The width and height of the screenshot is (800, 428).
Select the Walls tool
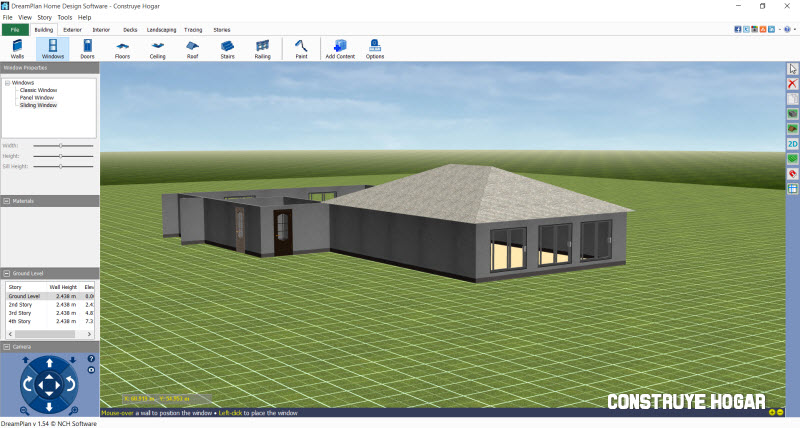(x=17, y=49)
